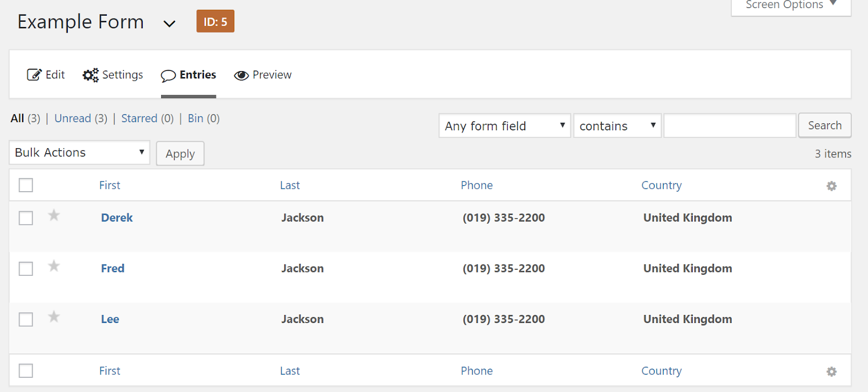Tick the checkbox for Derek's row

point(26,218)
